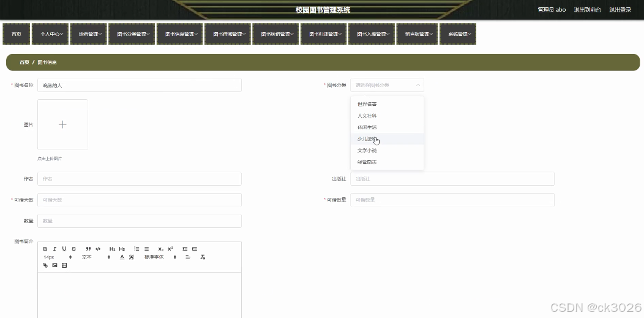644x318 pixels.
Task: Select 经管励志 from the category list
Action: (x=387, y=162)
